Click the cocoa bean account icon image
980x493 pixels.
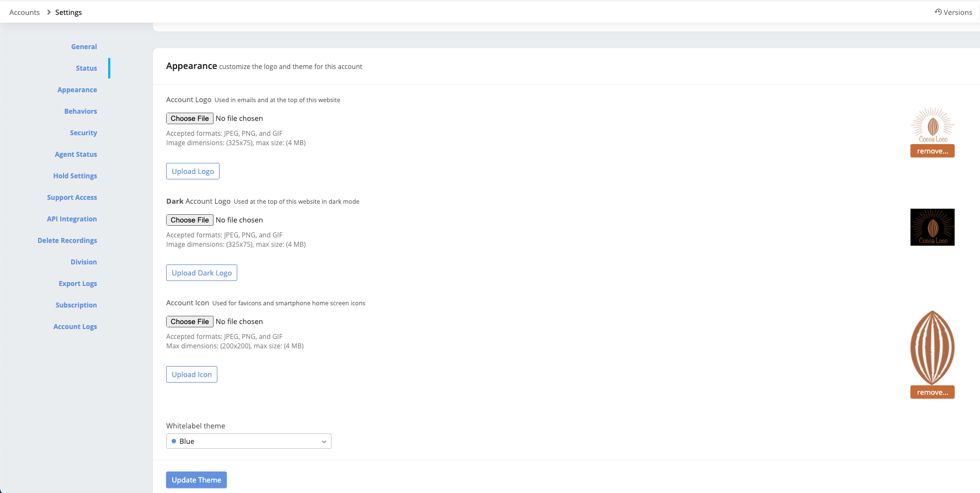click(x=932, y=347)
